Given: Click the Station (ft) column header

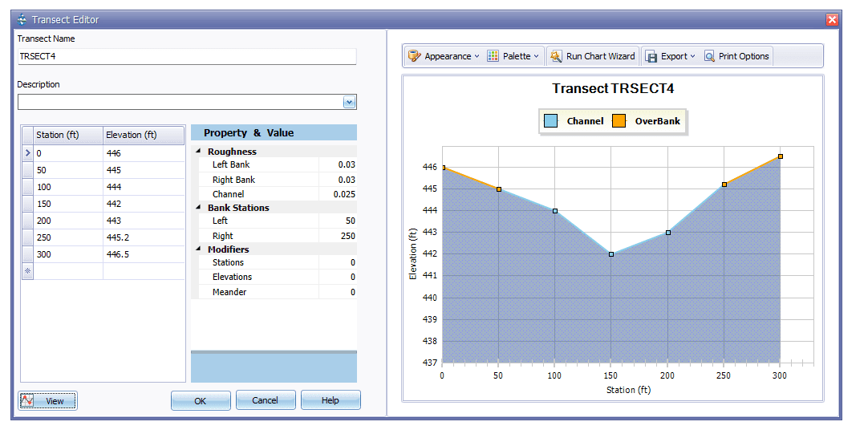Looking at the screenshot, I should coord(68,135).
